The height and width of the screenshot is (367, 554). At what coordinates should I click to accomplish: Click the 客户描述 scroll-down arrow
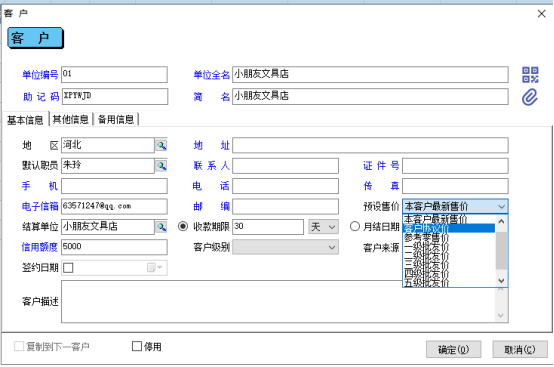(x=501, y=315)
